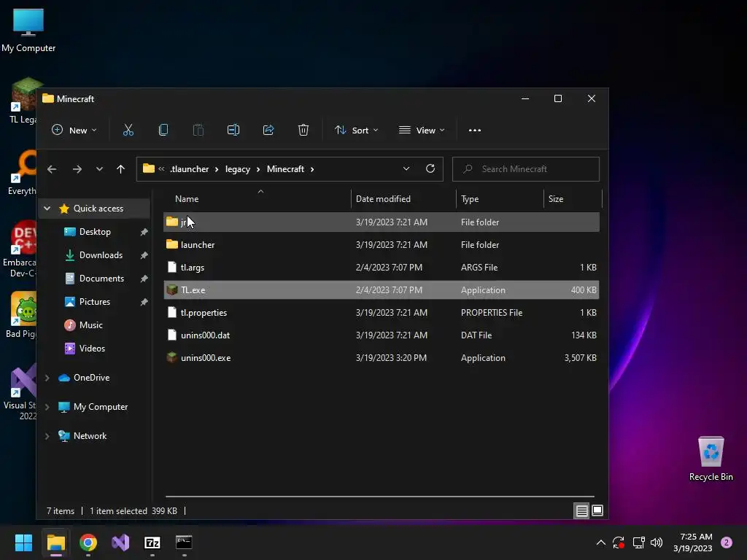Select Everything search desktop shortcut

(x=20, y=172)
